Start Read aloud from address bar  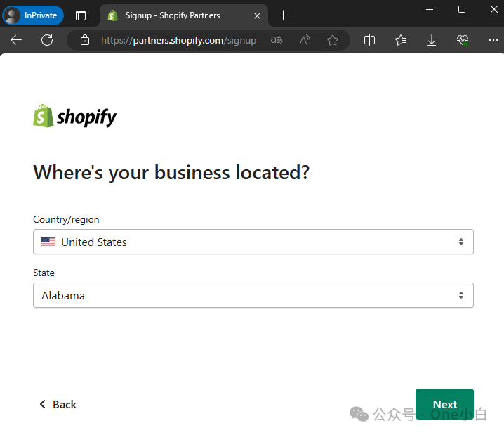(x=305, y=40)
